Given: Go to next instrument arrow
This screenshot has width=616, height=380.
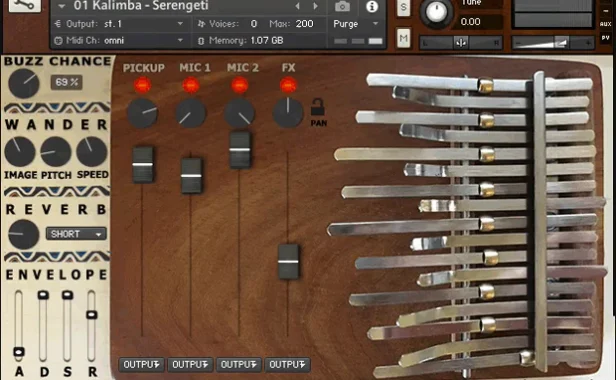Looking at the screenshot, I should [315, 6].
